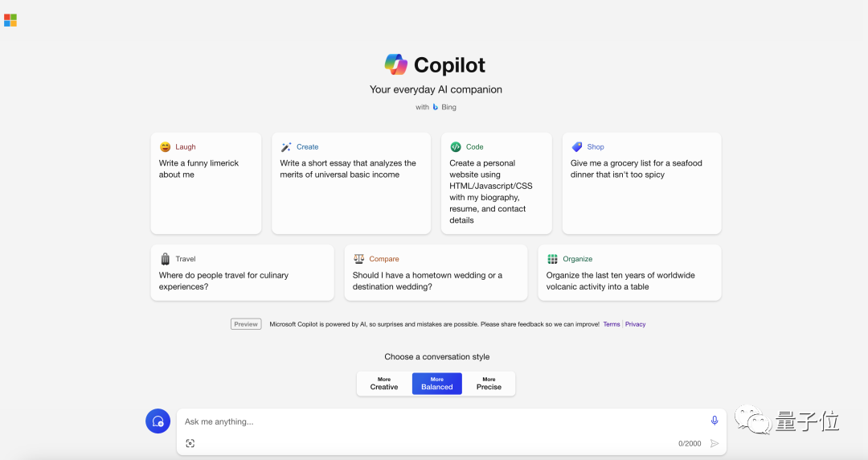Select the Compare wedding suggestion card
This screenshot has height=460, width=868.
click(436, 273)
